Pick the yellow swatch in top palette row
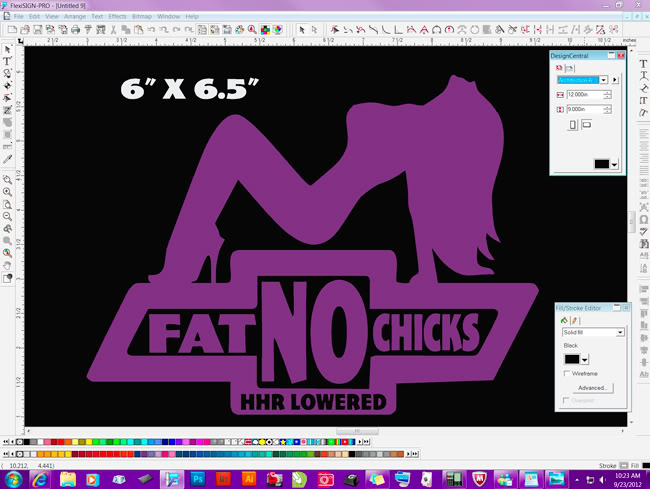 coord(89,442)
